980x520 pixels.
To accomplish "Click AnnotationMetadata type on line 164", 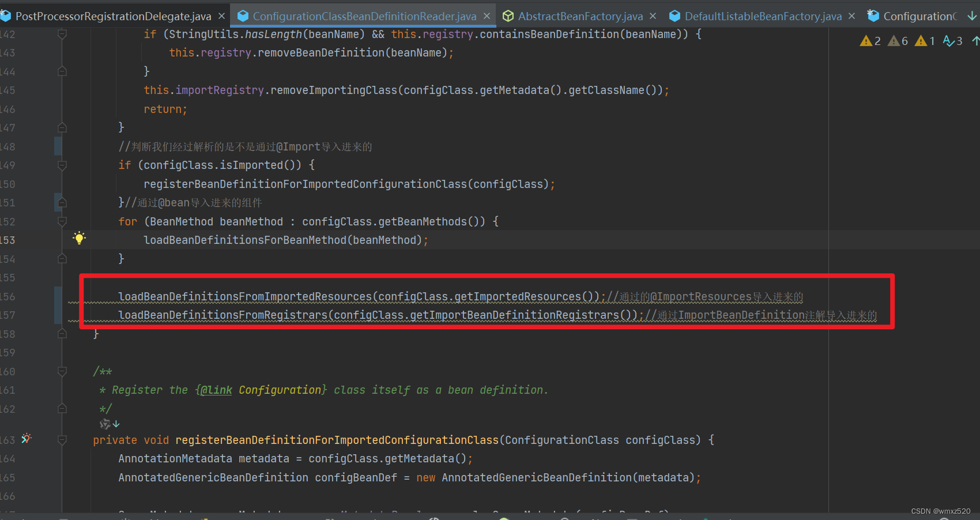I will pyautogui.click(x=175, y=458).
